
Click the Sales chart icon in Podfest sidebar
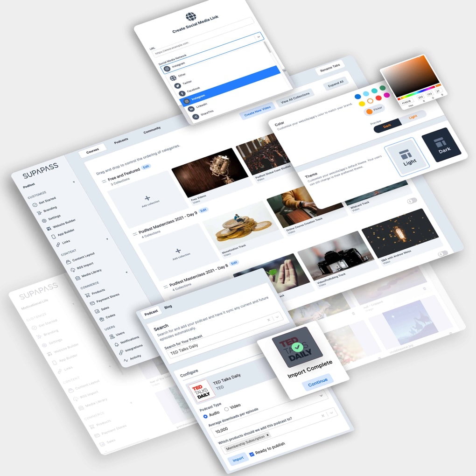click(97, 311)
